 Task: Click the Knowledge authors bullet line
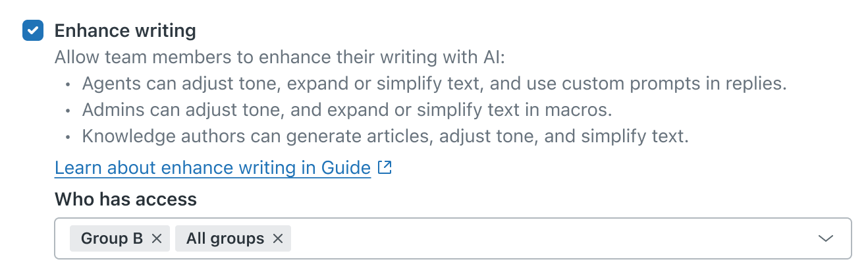coord(385,137)
